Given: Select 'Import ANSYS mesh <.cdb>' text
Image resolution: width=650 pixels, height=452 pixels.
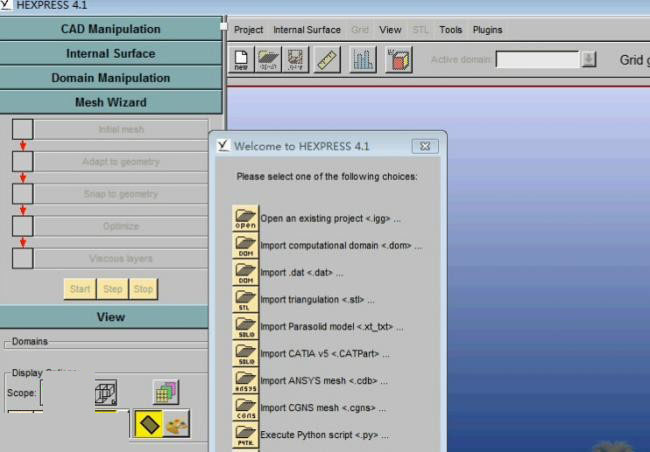Looking at the screenshot, I should (x=324, y=381).
